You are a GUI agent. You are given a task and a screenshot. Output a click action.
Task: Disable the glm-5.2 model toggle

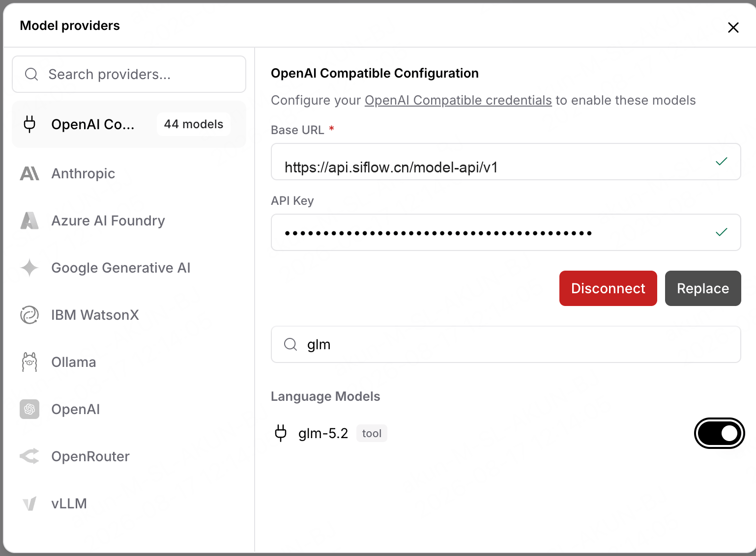pos(720,433)
